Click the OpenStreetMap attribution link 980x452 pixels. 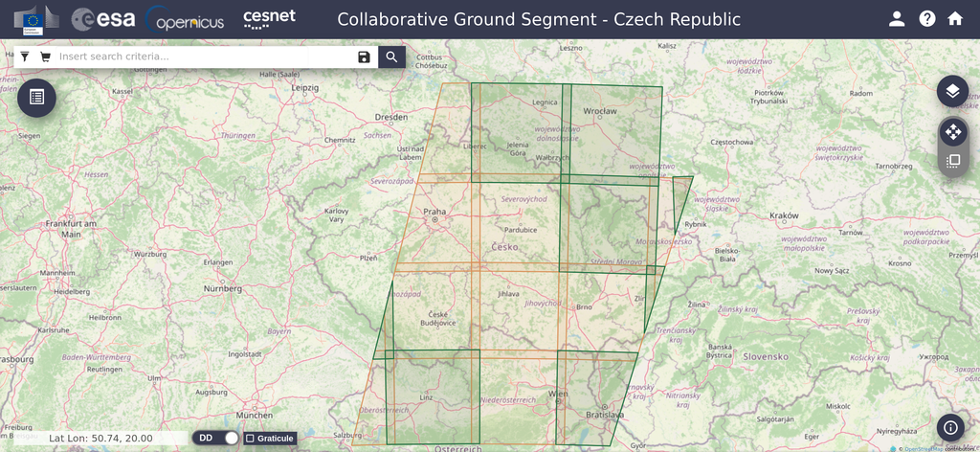tap(923, 448)
